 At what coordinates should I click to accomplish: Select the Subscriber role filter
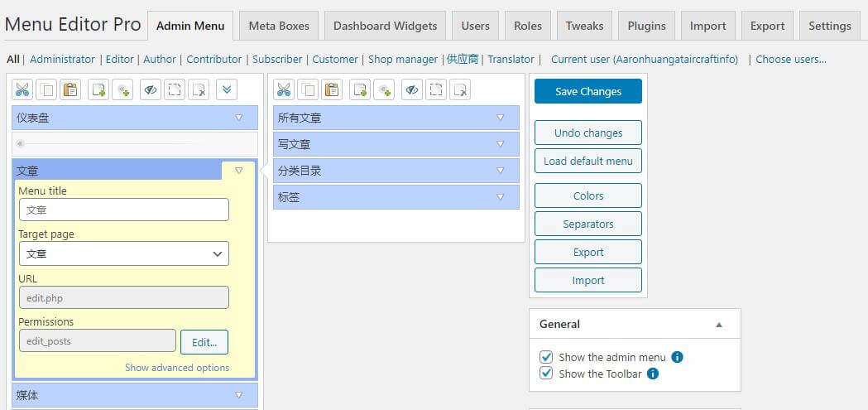click(x=277, y=60)
